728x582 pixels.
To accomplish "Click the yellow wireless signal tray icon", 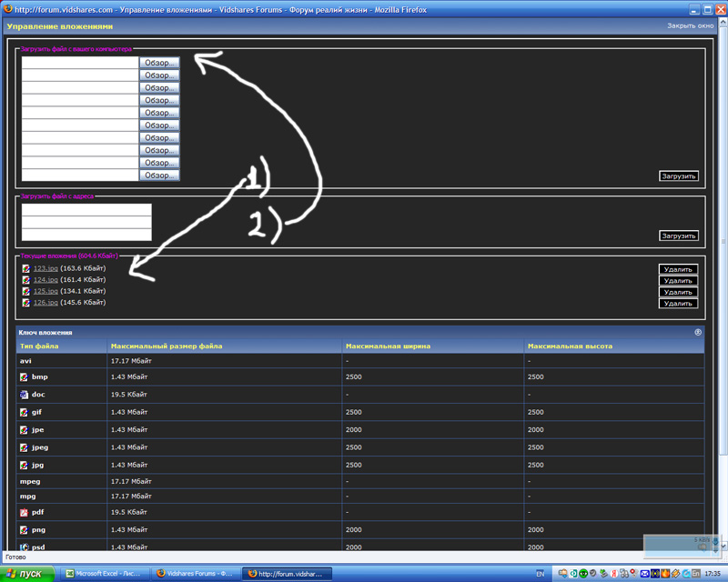I will [655, 574].
